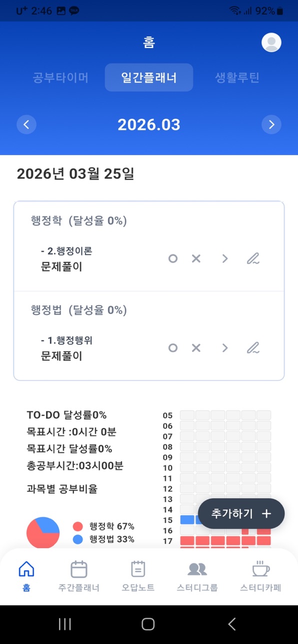Open the 오답노트 notepad icon

point(138,569)
